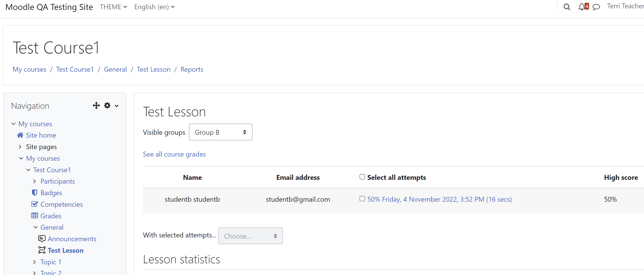This screenshot has width=644, height=275.
Task: Tick the checkbox for studentb's 50% attempt
Action: pyautogui.click(x=362, y=199)
